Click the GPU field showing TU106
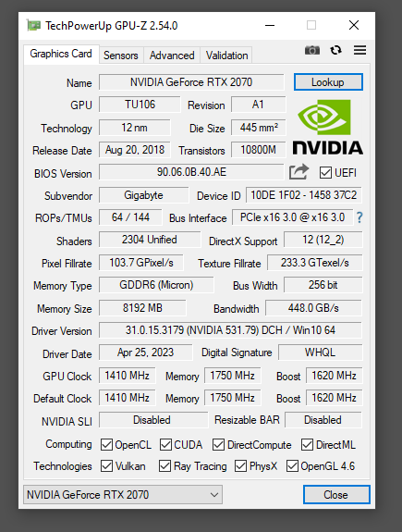Screen dimensions: 402x532 [140, 105]
